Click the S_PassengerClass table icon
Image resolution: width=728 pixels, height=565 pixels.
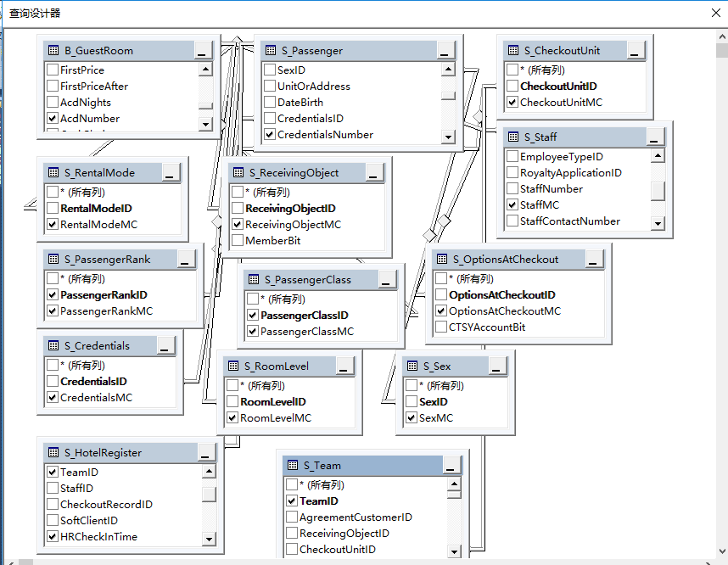[254, 279]
